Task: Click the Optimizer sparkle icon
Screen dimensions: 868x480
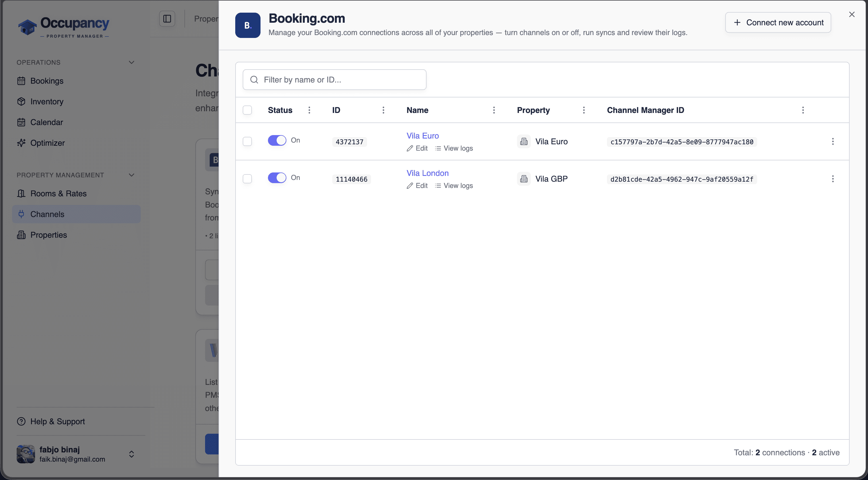Action: tap(21, 143)
